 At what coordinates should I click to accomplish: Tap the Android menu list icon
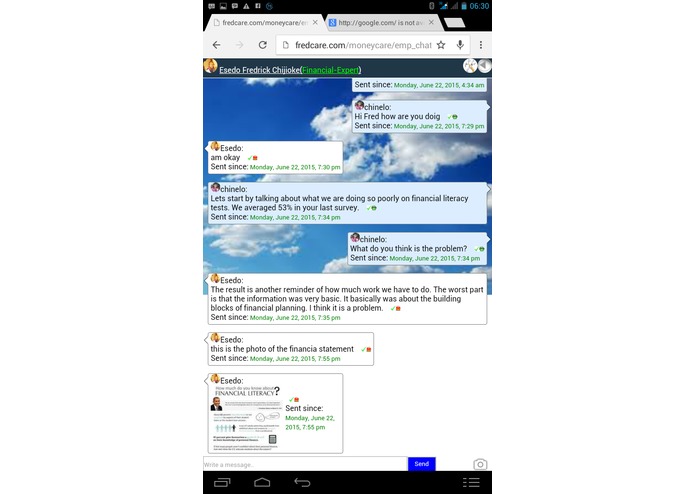click(471, 482)
